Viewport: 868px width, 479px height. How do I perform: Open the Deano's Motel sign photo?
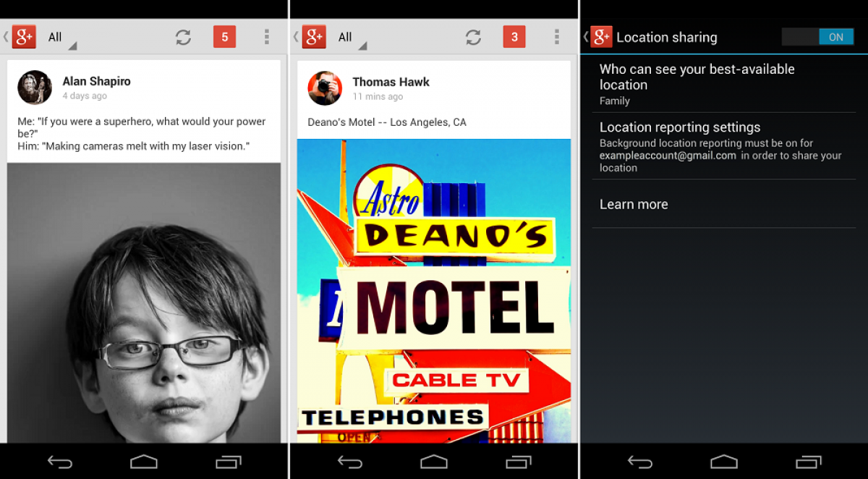tap(433, 289)
